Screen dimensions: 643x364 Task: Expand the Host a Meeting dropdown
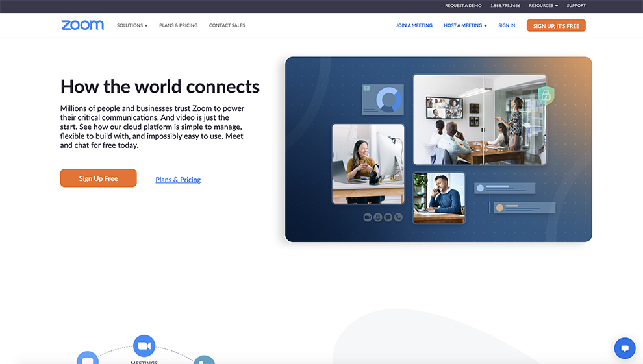coord(465,25)
